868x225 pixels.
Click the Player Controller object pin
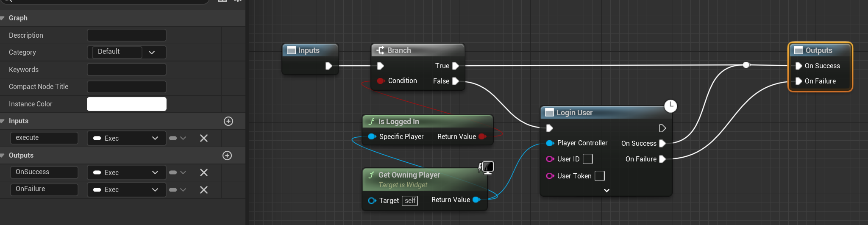[x=550, y=143]
